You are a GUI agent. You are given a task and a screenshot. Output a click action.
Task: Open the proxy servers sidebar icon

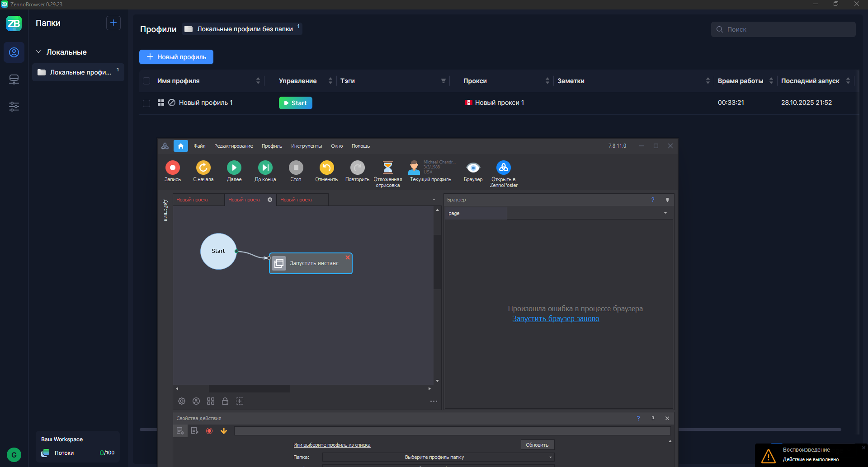pyautogui.click(x=14, y=79)
